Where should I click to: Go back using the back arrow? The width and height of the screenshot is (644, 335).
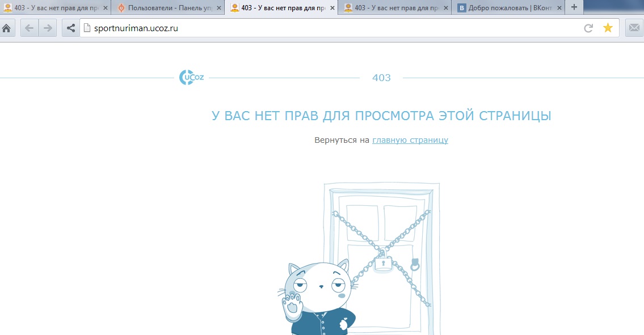click(30, 28)
